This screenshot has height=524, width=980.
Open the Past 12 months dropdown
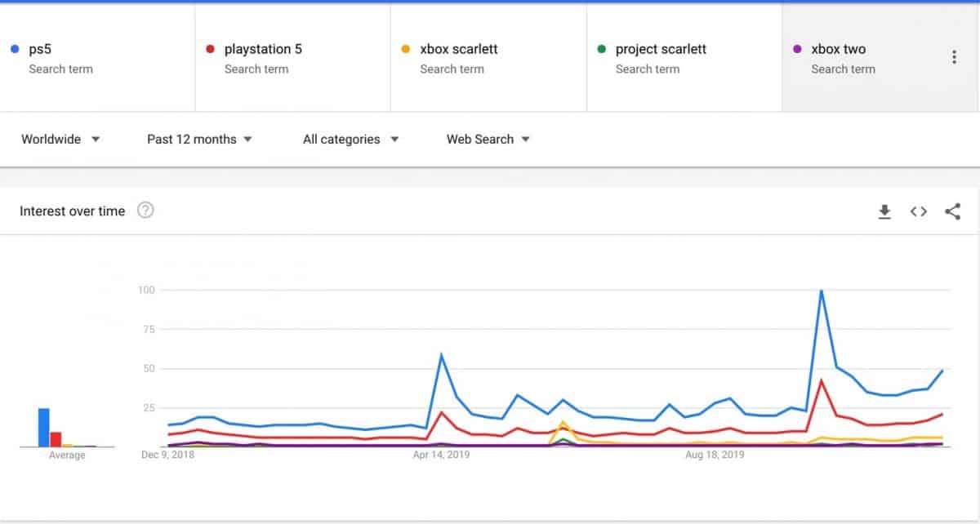[199, 140]
